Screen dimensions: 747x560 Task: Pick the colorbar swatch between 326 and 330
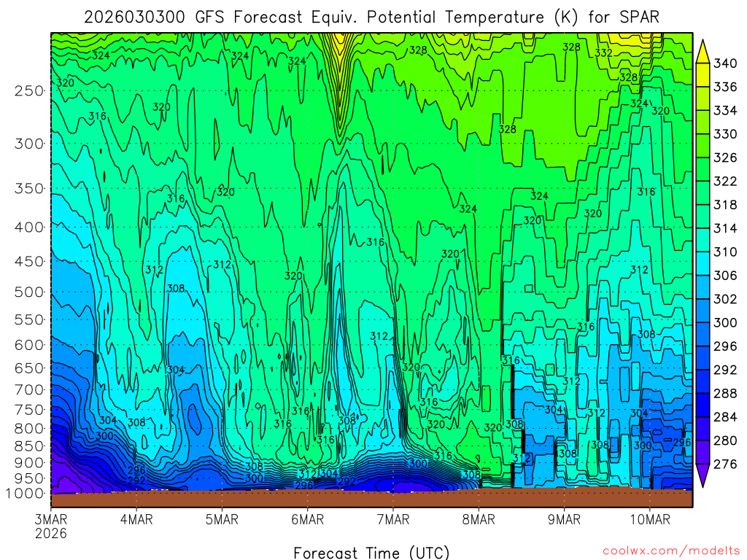point(703,146)
